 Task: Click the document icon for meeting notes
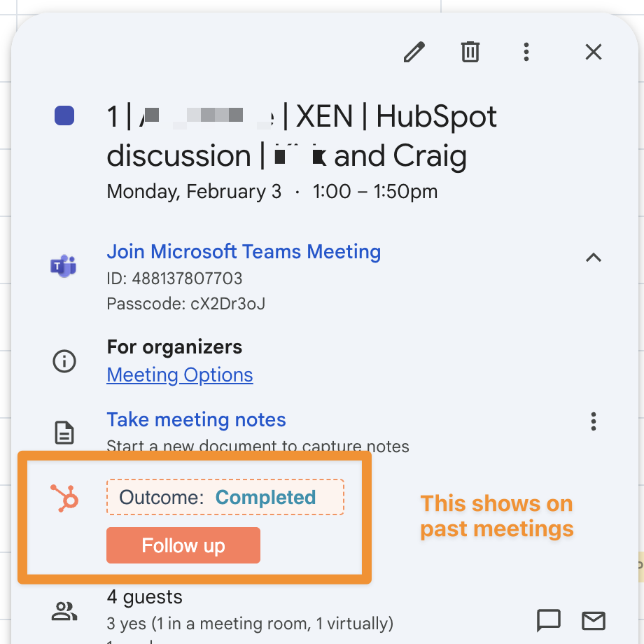click(x=64, y=433)
